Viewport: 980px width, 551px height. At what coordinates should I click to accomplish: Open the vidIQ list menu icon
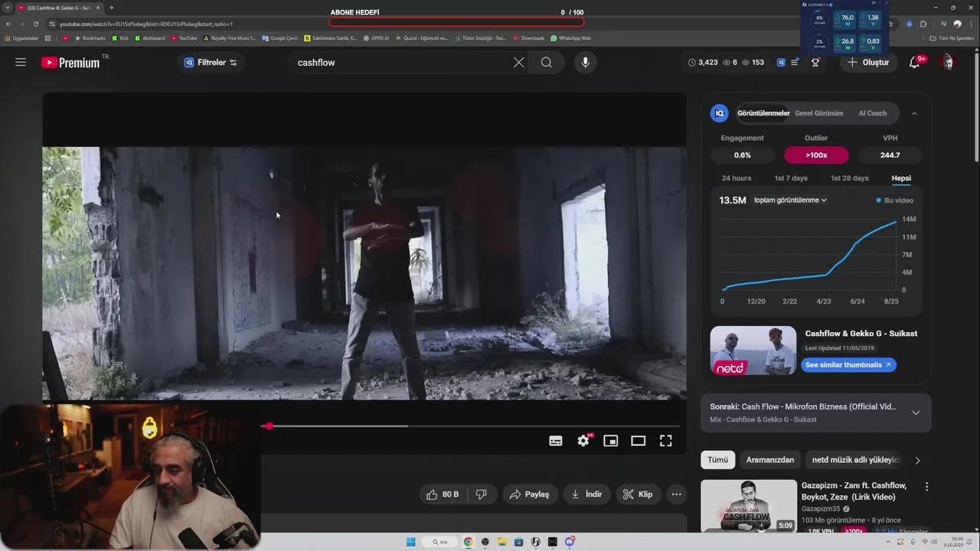(x=795, y=63)
